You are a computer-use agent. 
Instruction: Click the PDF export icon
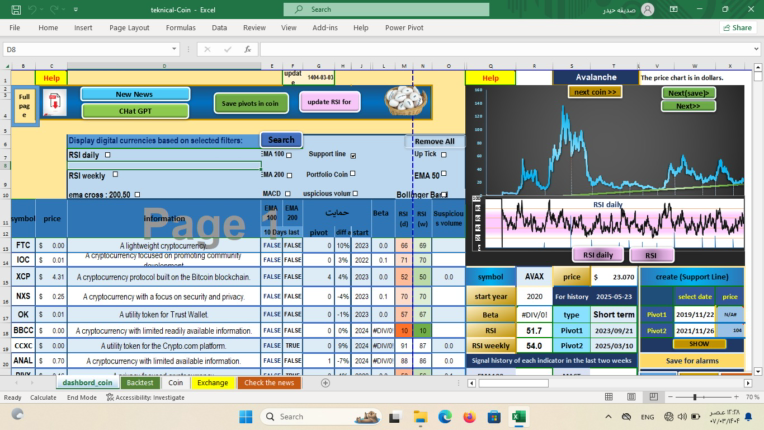[55, 103]
